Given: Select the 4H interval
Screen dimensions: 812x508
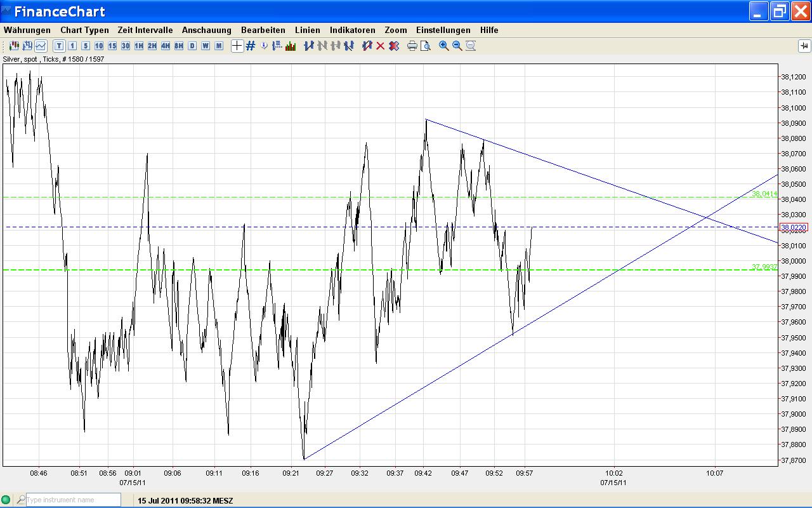Looking at the screenshot, I should click(166, 46).
